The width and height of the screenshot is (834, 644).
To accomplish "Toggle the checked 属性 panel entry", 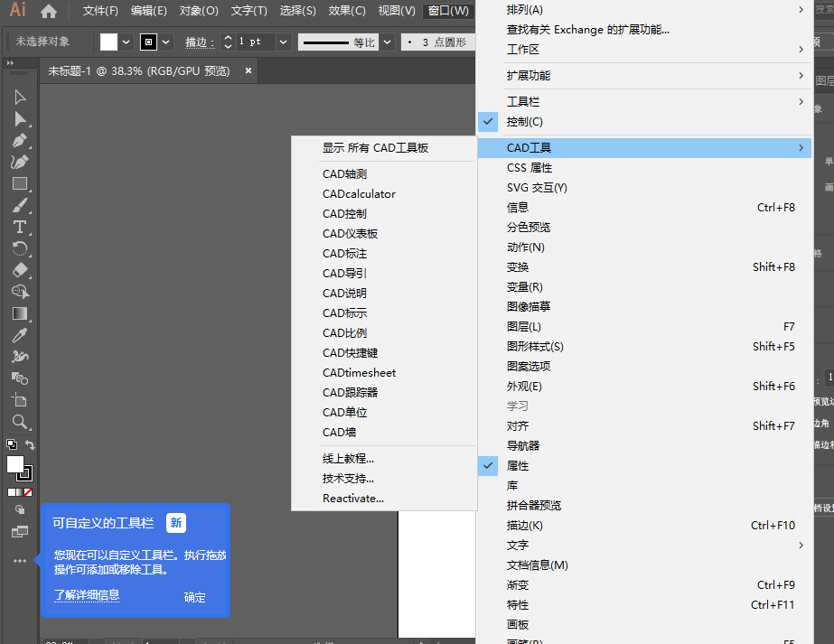I will 644,466.
